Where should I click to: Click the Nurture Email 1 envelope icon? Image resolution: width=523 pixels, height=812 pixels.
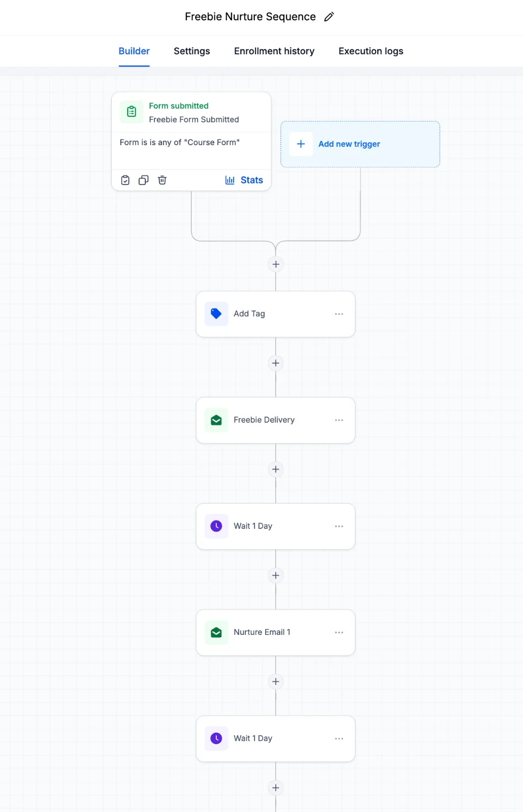(216, 632)
